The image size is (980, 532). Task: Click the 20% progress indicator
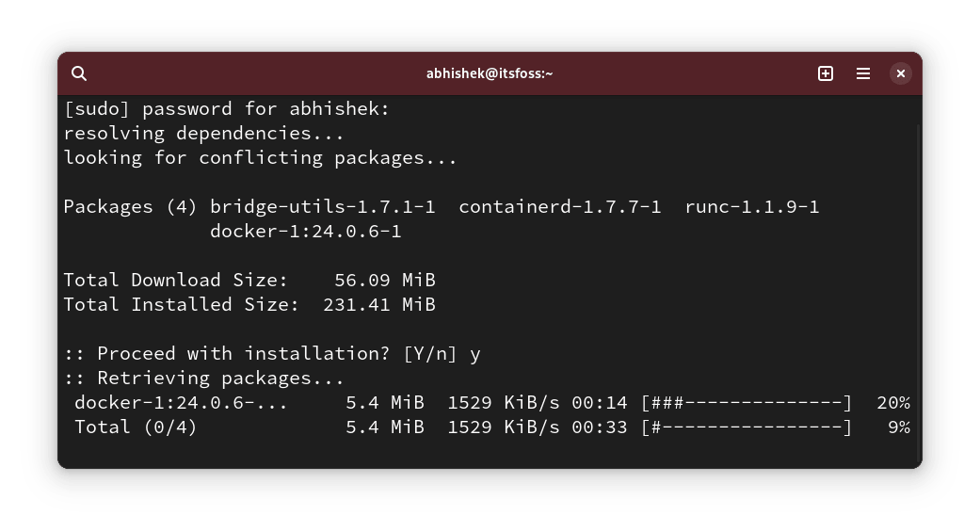tap(892, 403)
